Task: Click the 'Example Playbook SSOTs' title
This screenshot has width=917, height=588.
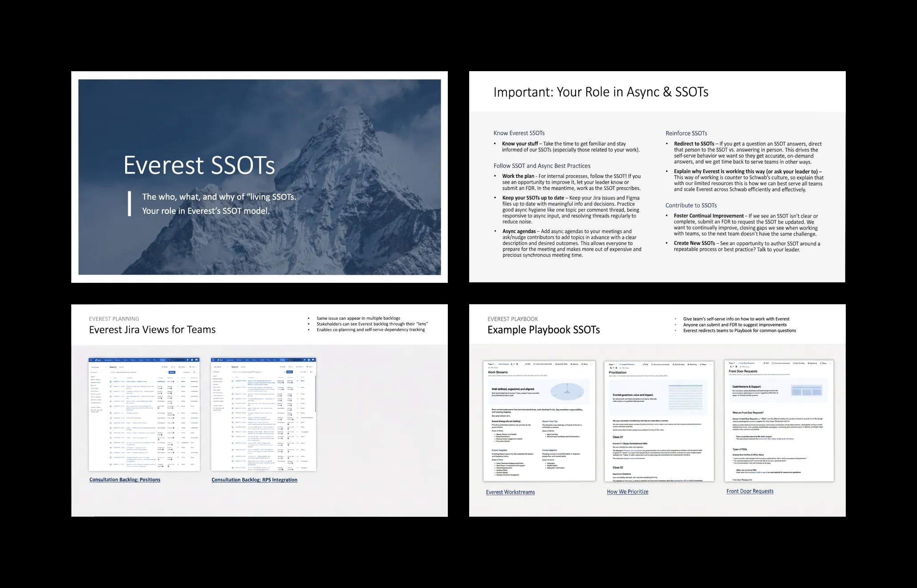Action: click(544, 330)
